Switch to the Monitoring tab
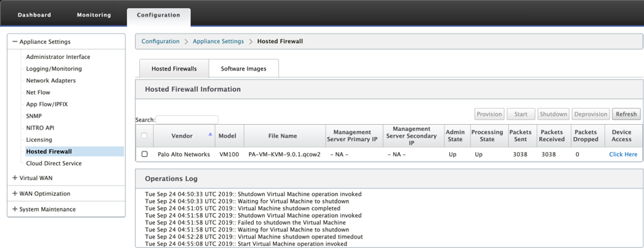Image resolution: width=644 pixels, height=248 pixels. pyautogui.click(x=94, y=15)
